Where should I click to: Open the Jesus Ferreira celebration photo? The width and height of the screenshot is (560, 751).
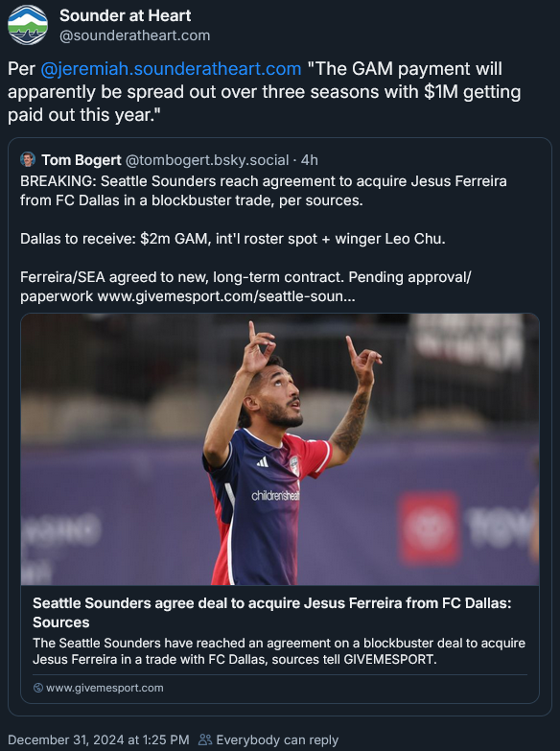coord(280,449)
